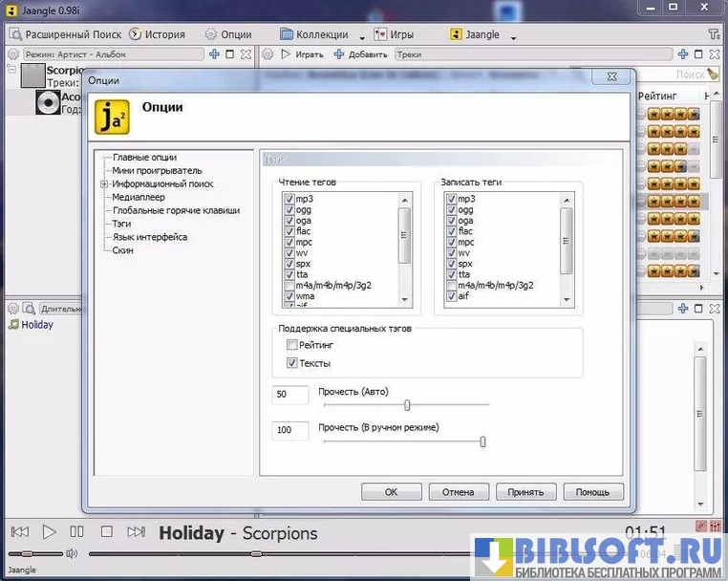The width and height of the screenshot is (728, 581).
Task: Click the Играть play icon in tracks panel
Action: click(286, 54)
